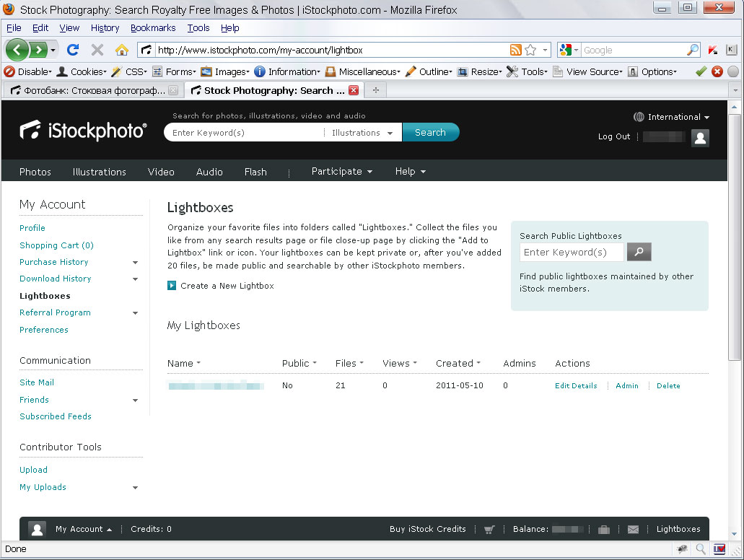Expand the Help navigation menu
Image resolution: width=744 pixels, height=560 pixels.
411,171
